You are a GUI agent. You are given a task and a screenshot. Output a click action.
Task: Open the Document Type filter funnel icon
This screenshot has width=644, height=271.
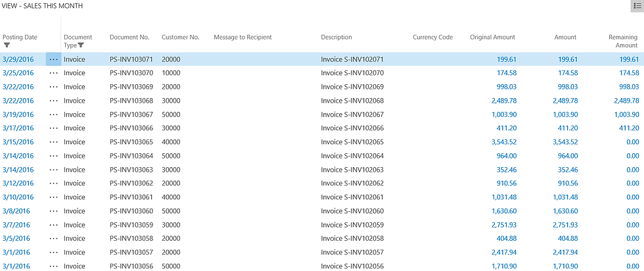(81, 45)
